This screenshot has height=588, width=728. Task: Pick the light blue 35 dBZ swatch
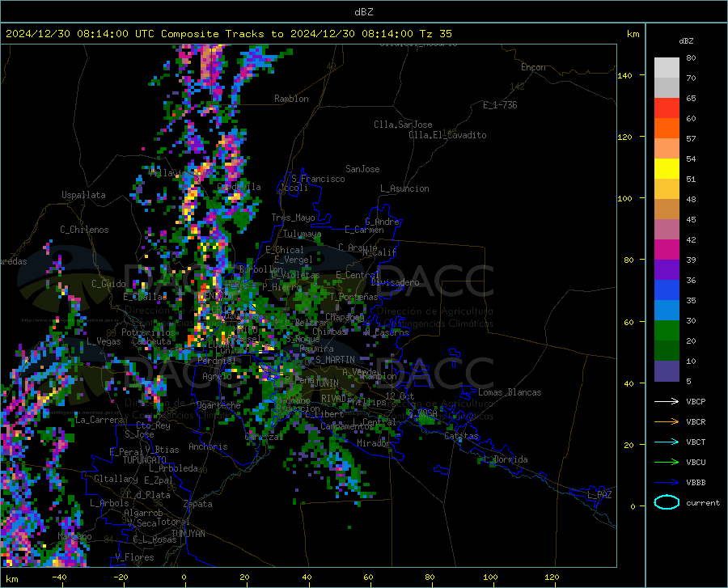point(667,311)
